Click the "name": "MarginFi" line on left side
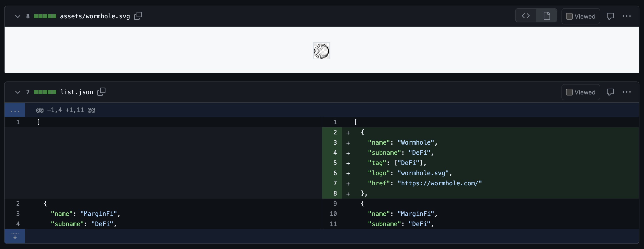 [85, 214]
